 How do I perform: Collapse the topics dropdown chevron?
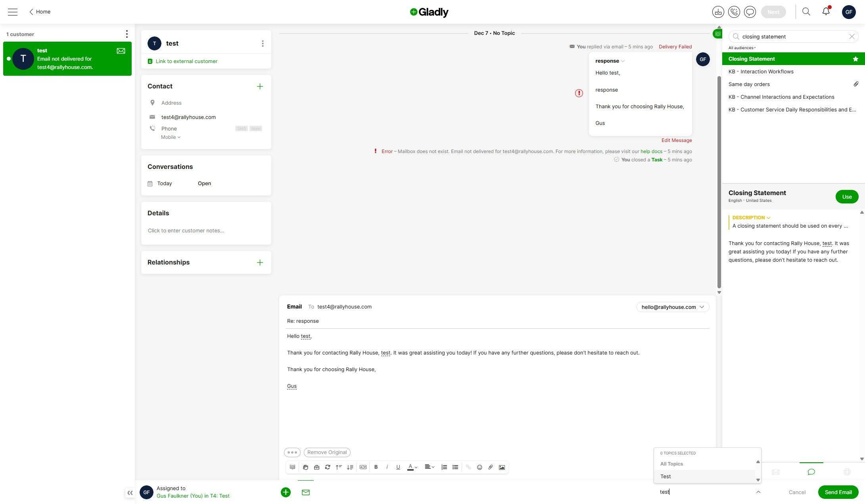point(758,492)
